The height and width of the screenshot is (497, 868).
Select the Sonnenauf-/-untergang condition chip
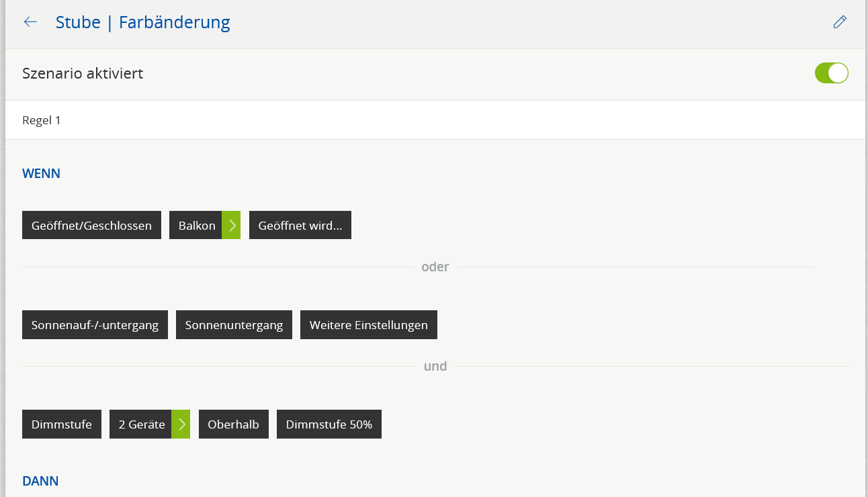[95, 325]
